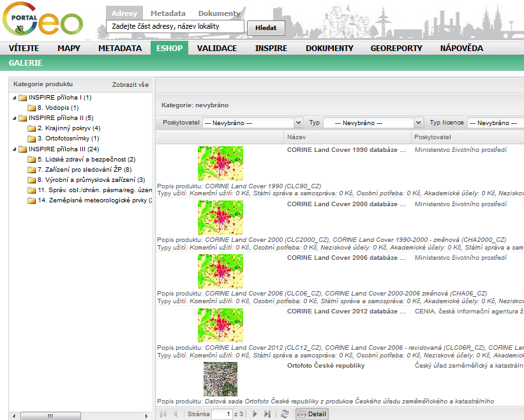Select 11. Správ. obl./chrán. pásma category

(x=95, y=190)
